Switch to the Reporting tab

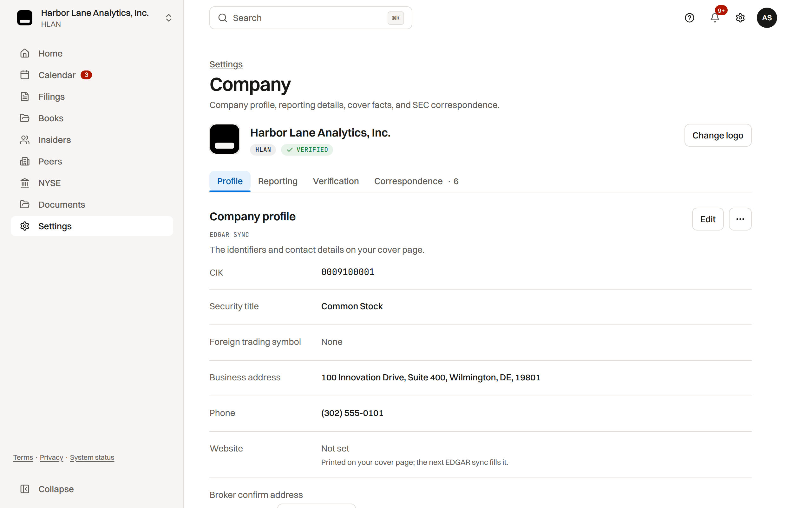pos(278,181)
